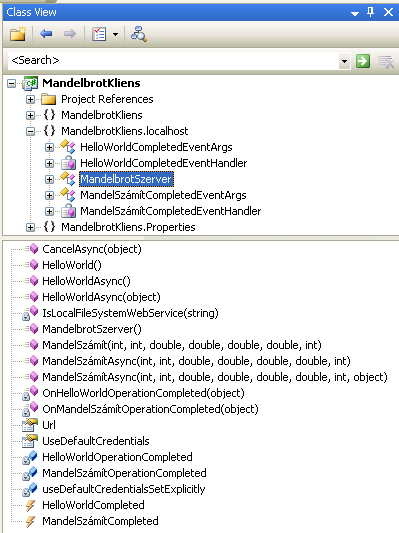This screenshot has width=399, height=533.
Task: Open the Class View Settings dropdown arrow
Action: pos(116,34)
